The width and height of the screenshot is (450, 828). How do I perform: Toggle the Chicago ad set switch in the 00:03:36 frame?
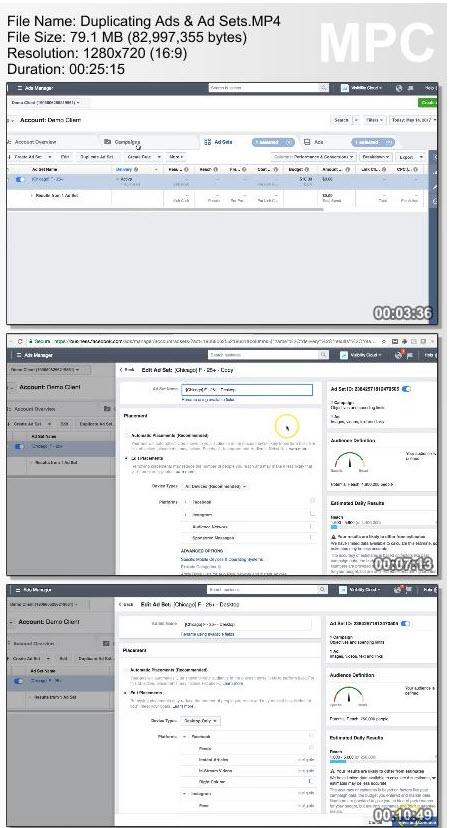click(20, 180)
